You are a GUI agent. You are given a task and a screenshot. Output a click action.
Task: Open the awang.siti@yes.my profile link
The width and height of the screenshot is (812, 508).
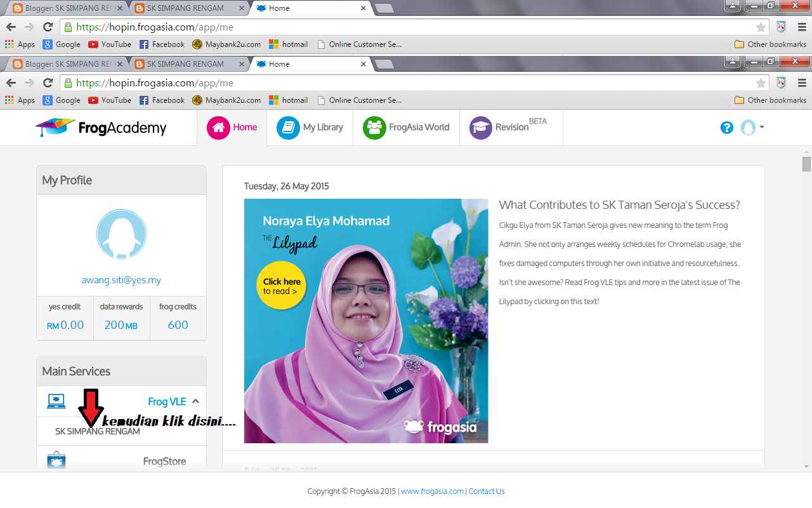(121, 280)
